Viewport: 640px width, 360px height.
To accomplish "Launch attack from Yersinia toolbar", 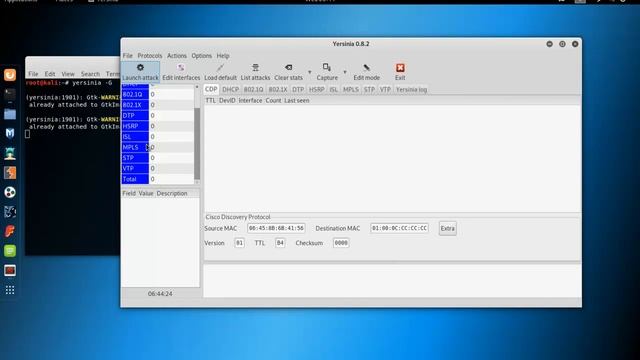I will [140, 72].
